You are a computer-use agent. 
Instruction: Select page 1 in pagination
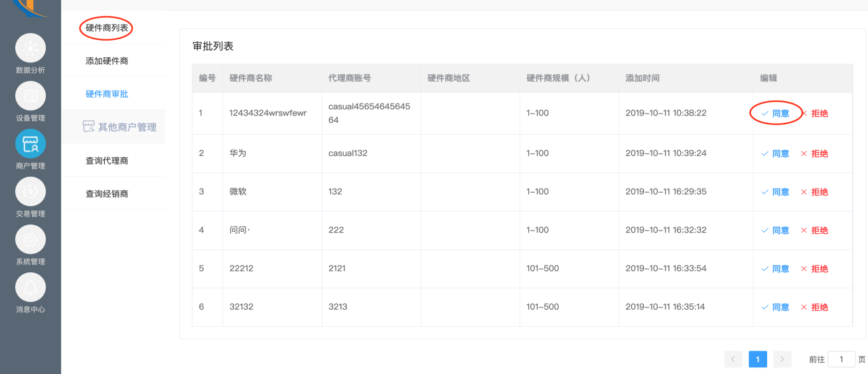(758, 359)
